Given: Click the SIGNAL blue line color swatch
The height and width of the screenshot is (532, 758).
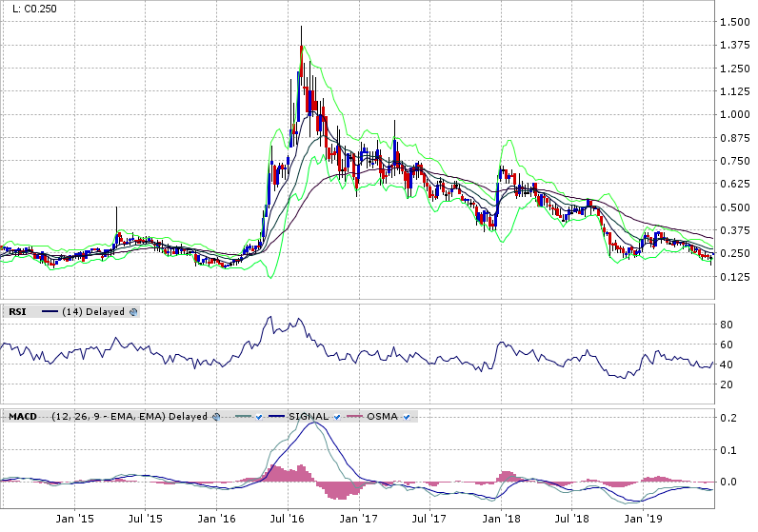Looking at the screenshot, I should [279, 417].
